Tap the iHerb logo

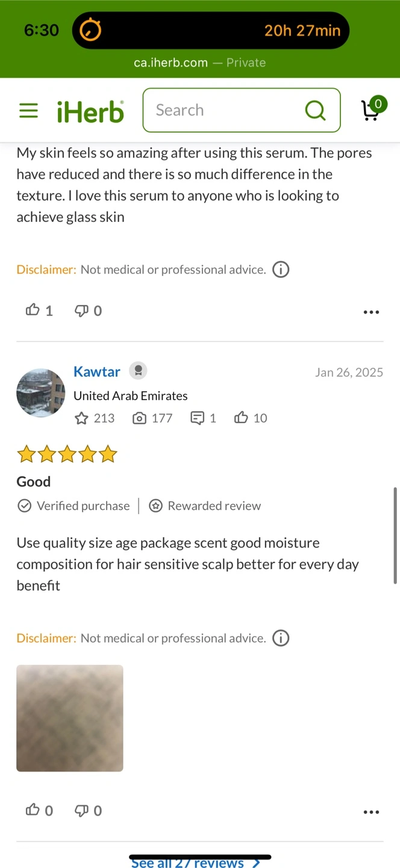[91, 111]
